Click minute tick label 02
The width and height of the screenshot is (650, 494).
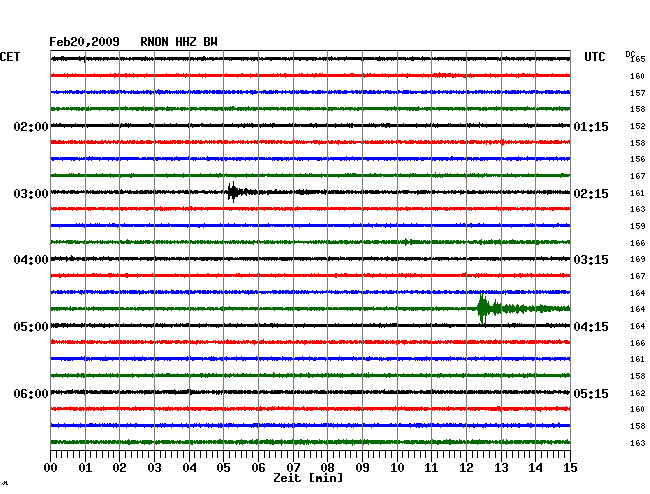pyautogui.click(x=119, y=468)
